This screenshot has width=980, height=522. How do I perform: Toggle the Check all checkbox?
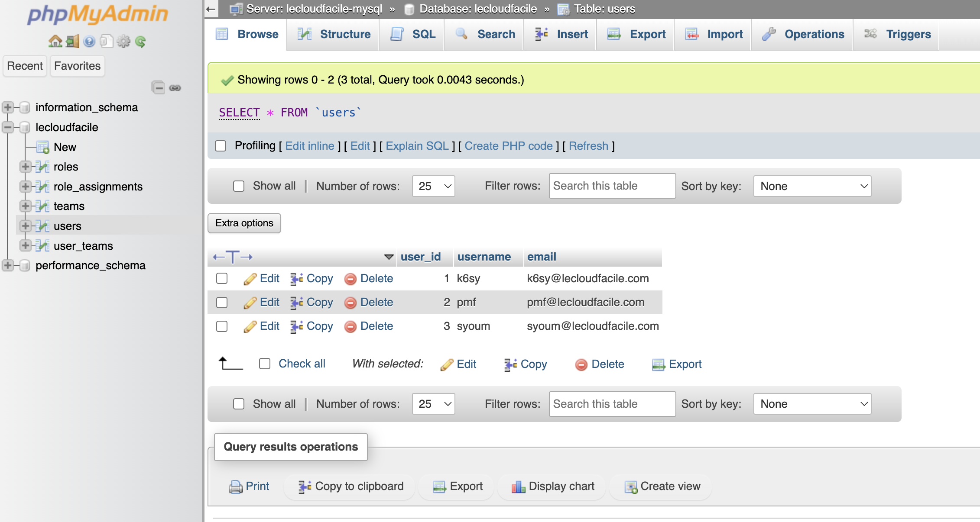tap(265, 364)
